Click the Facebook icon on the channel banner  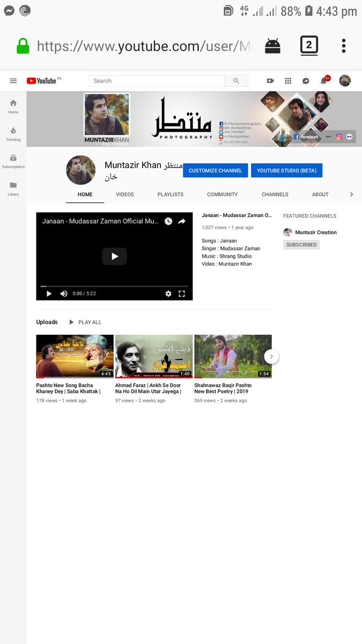[x=296, y=137]
